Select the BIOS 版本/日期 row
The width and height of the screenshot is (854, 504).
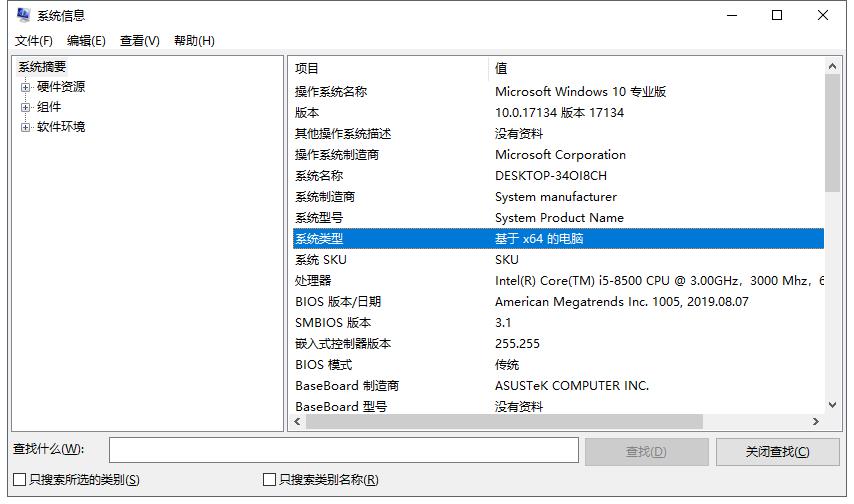tap(558, 301)
